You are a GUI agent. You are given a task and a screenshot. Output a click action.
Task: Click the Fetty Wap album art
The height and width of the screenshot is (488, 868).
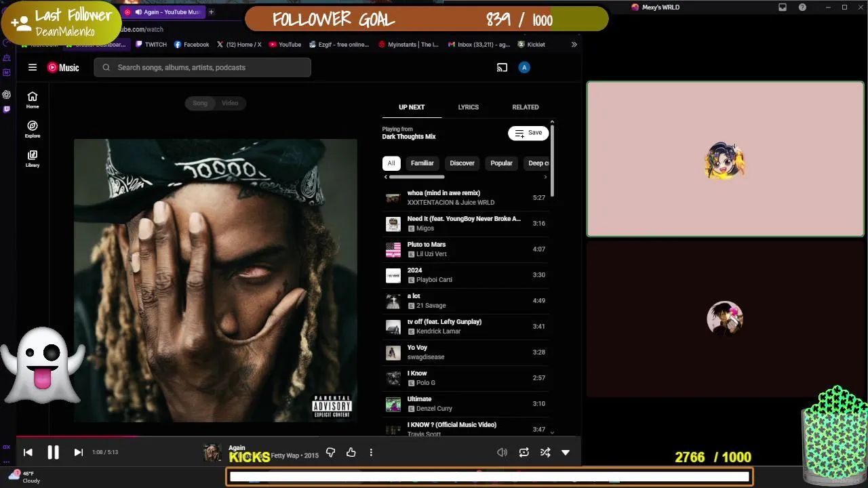(x=215, y=281)
